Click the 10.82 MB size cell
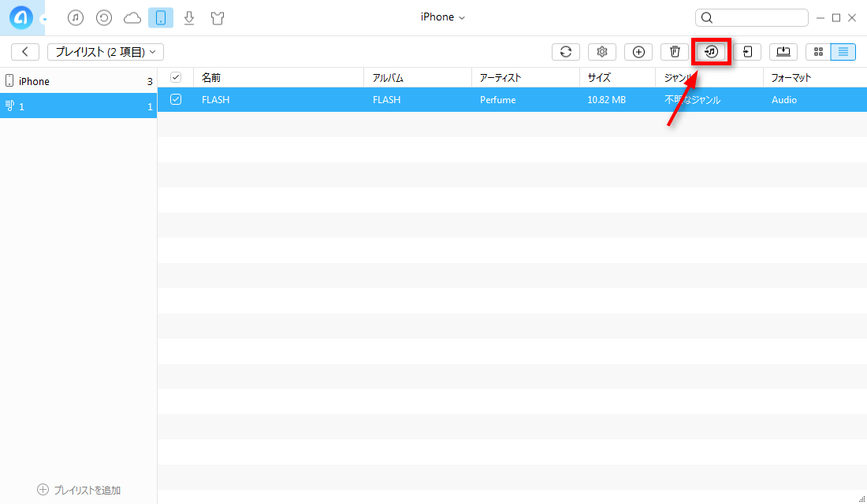 point(607,100)
